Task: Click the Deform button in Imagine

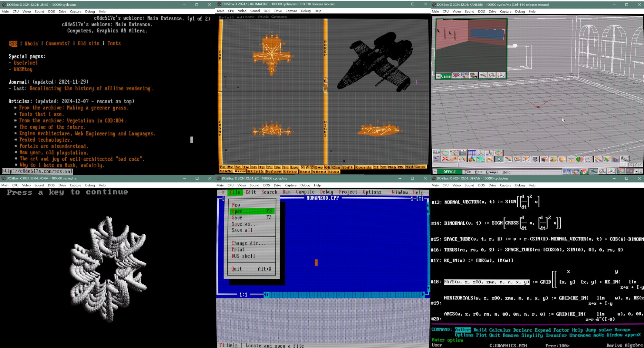Action: (x=274, y=172)
